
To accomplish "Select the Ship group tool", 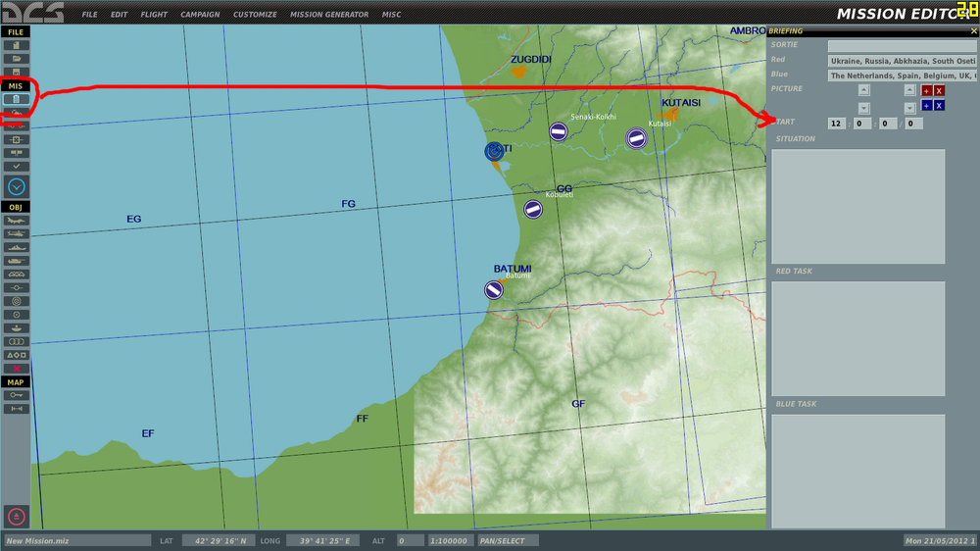I will pyautogui.click(x=17, y=247).
